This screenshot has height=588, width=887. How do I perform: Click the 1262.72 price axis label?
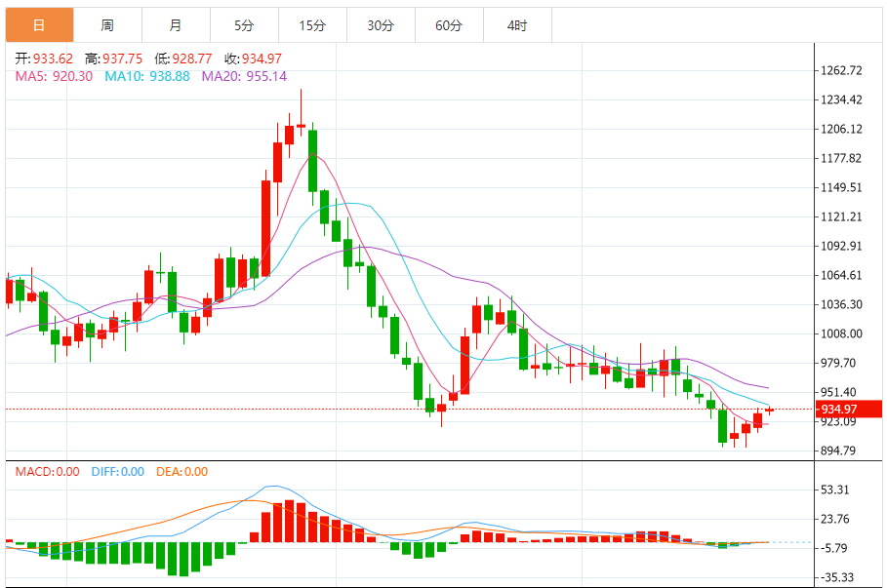841,70
